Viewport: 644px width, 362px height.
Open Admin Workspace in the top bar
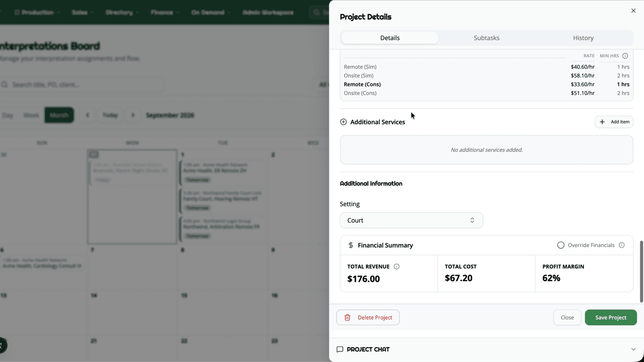point(268,12)
